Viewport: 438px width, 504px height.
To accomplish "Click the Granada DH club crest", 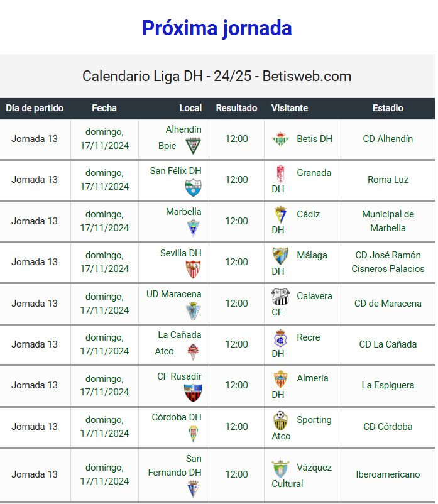I will (x=280, y=173).
